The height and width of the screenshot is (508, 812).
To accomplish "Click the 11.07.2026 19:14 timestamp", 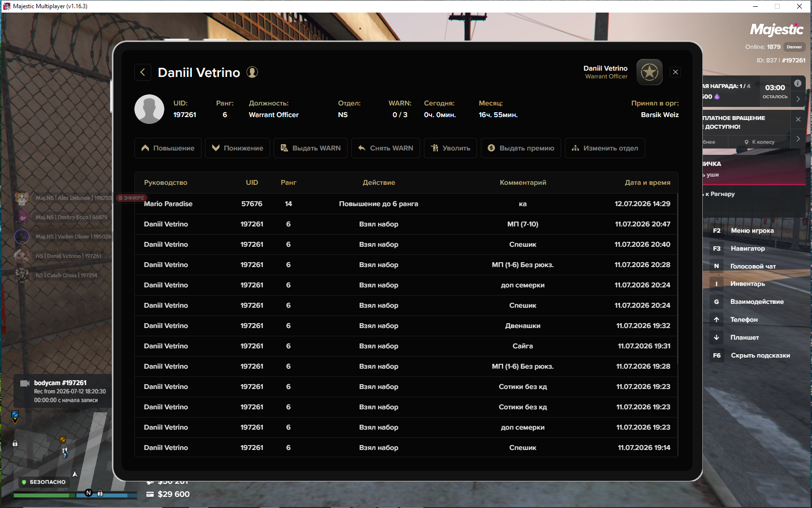I will point(644,448).
